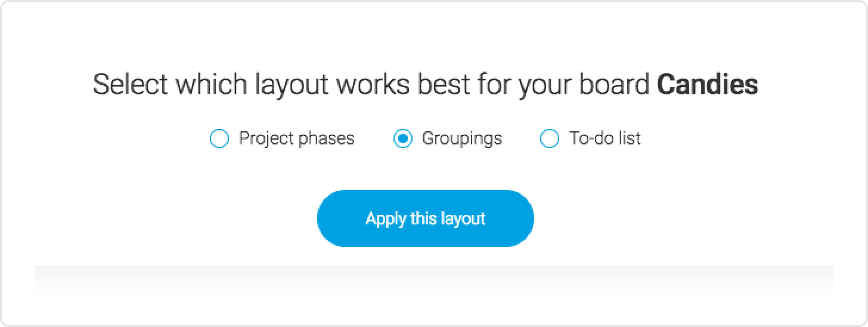The image size is (868, 327).
Task: Click the word "layout" in the heading
Action: (x=292, y=85)
